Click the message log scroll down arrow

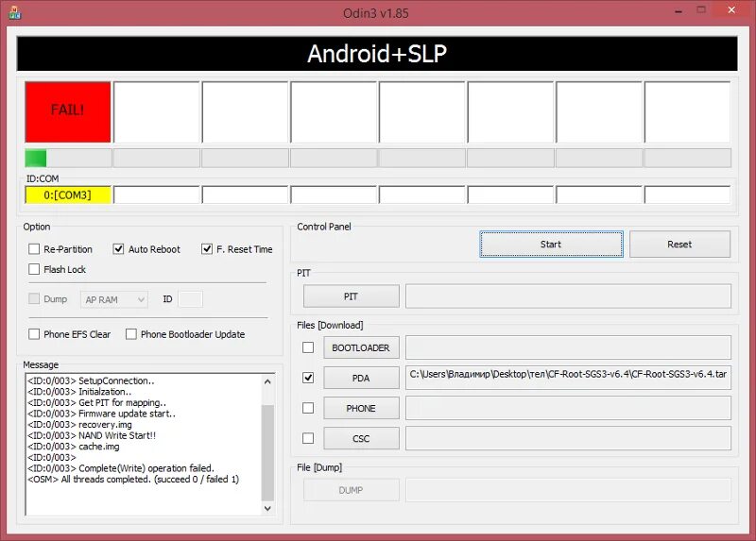267,508
